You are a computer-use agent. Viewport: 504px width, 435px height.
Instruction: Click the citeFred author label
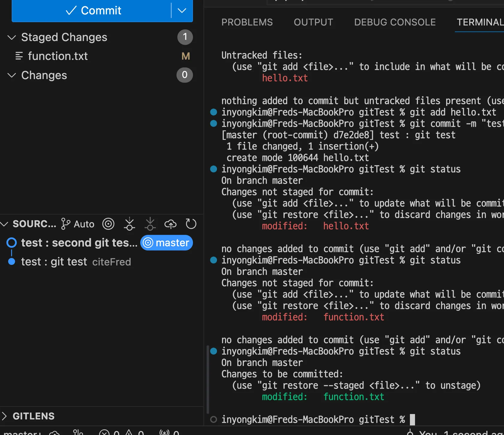112,262
